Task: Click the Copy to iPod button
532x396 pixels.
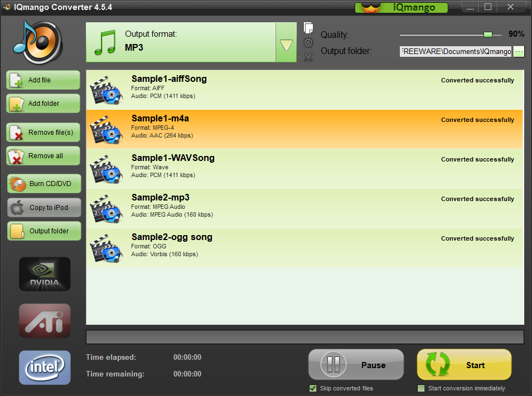Action: tap(44, 208)
